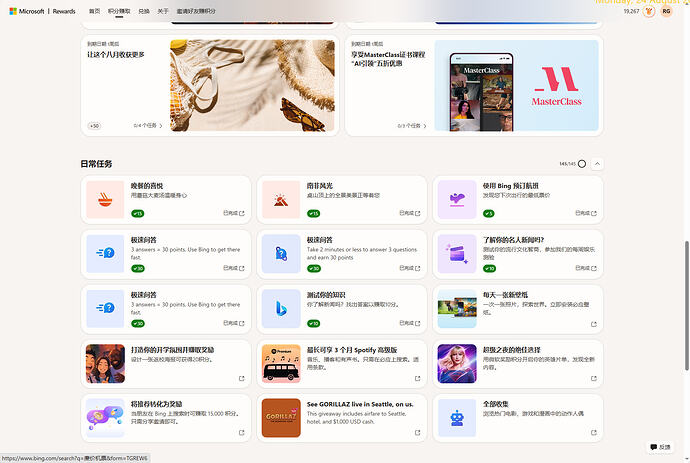The width and height of the screenshot is (690, 463).
Task: Open the 关于 tab
Action: tap(163, 11)
